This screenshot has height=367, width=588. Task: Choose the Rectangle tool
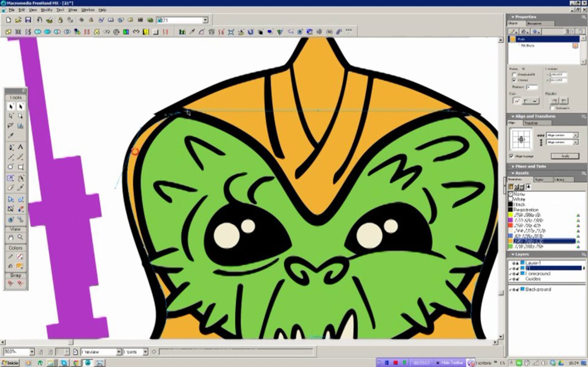coord(21,167)
